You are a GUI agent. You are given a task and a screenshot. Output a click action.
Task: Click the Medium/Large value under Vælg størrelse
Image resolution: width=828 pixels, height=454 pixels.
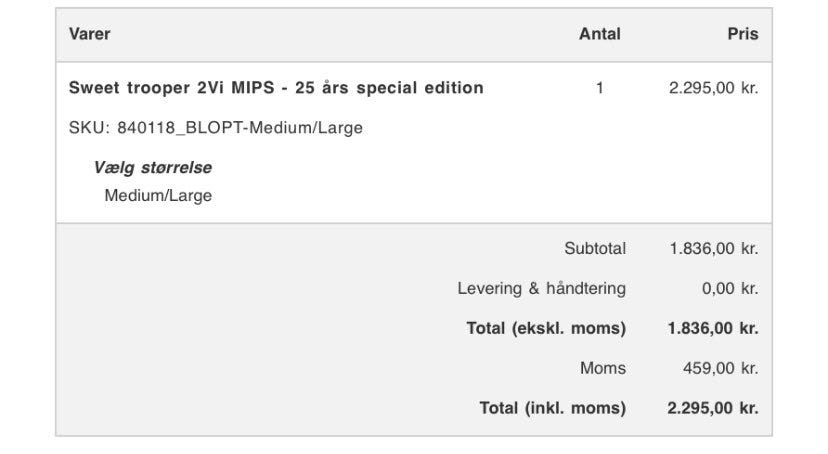pos(158,196)
